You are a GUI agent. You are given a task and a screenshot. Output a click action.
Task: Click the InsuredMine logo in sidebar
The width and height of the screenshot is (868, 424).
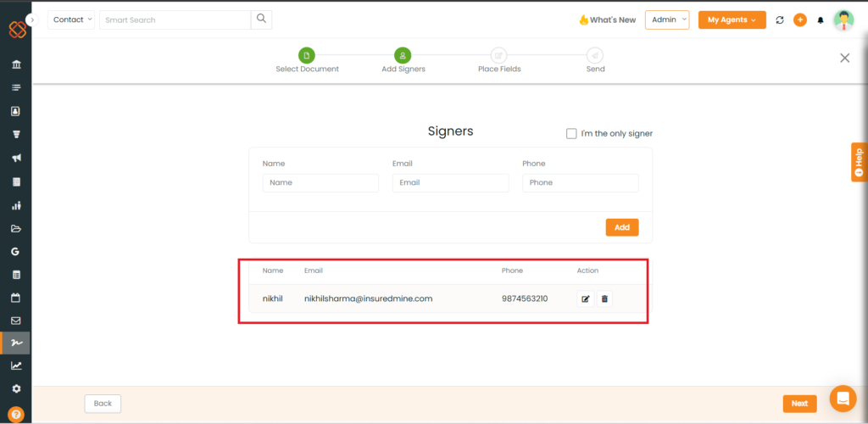point(17,29)
